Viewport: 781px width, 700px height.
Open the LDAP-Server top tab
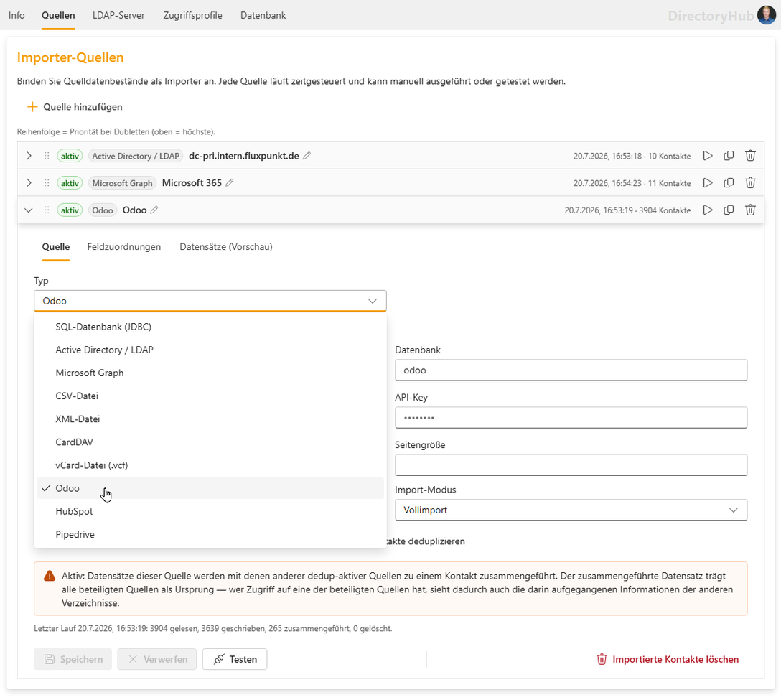118,16
